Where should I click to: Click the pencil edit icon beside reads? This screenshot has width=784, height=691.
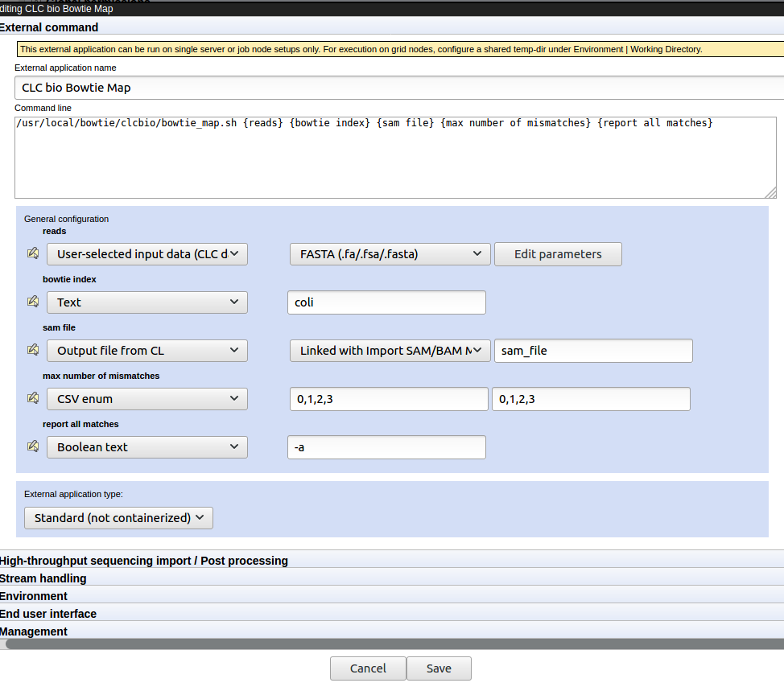(x=32, y=253)
